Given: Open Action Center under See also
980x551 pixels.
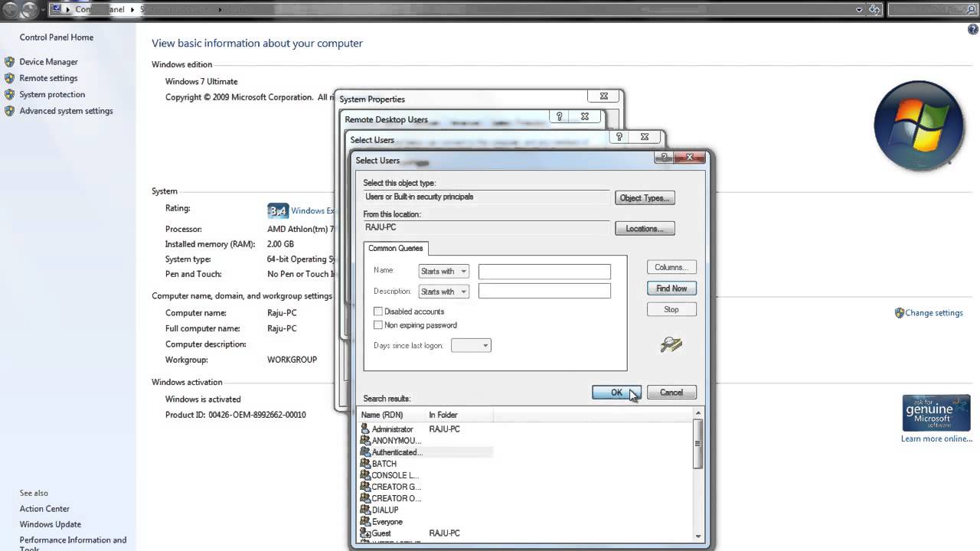Looking at the screenshot, I should (44, 509).
